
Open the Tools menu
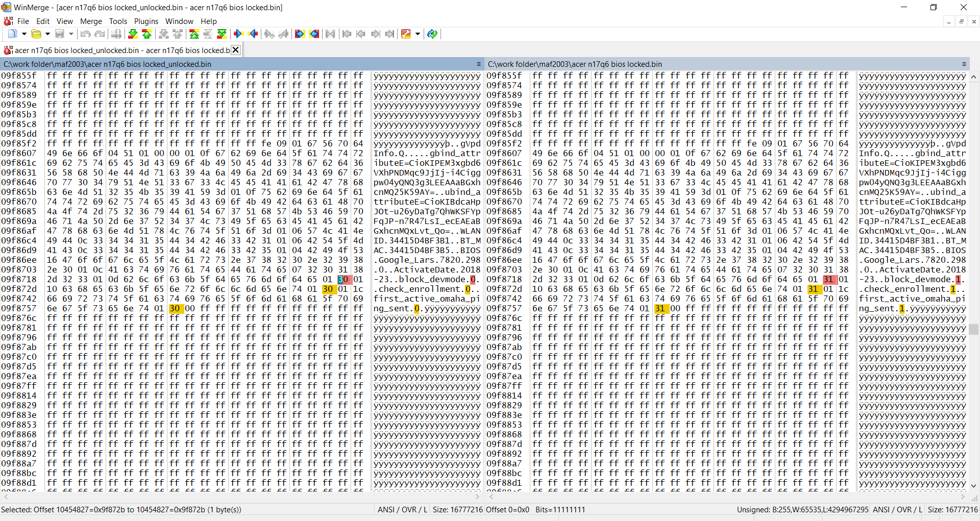coord(118,21)
